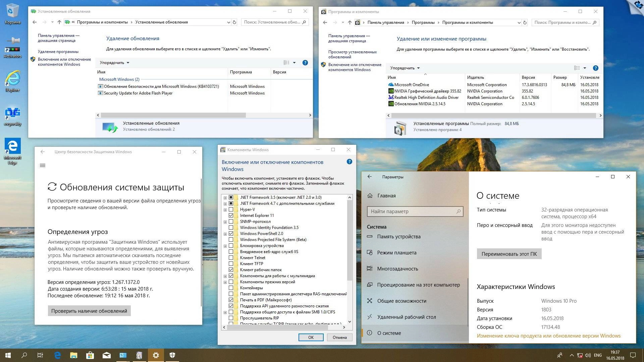This screenshot has width=644, height=362.
Task: Open Task View on the taskbar
Action: pyautogui.click(x=40, y=355)
